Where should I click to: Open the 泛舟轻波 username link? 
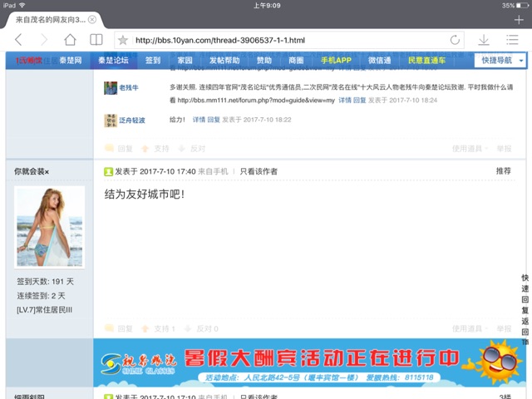[132, 120]
